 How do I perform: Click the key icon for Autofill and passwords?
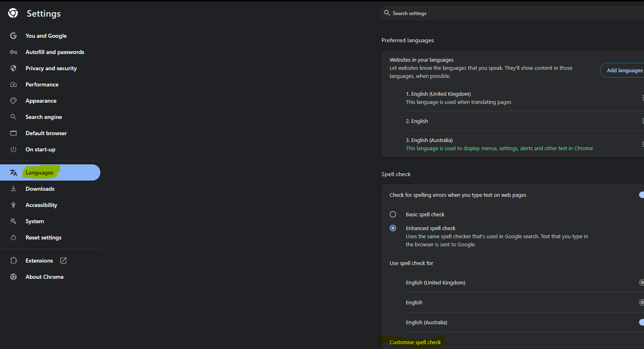(x=13, y=52)
